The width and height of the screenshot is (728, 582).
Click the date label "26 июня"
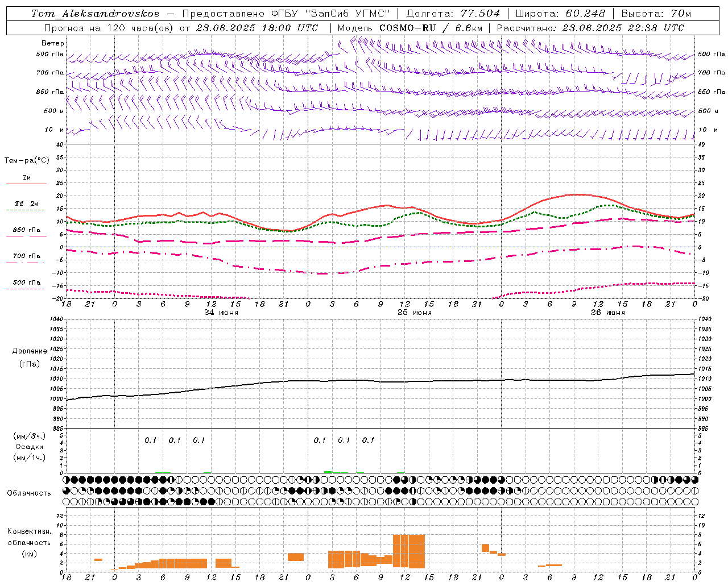608,313
